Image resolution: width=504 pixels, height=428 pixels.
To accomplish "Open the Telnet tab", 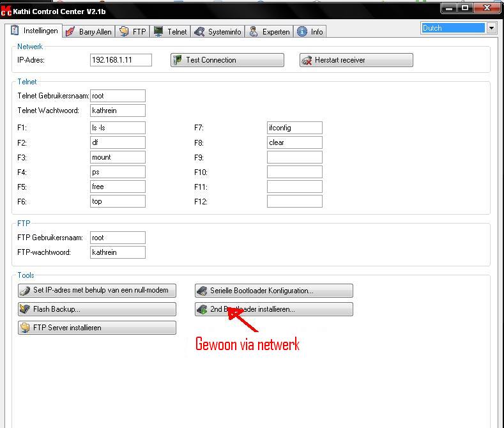I will click(170, 31).
